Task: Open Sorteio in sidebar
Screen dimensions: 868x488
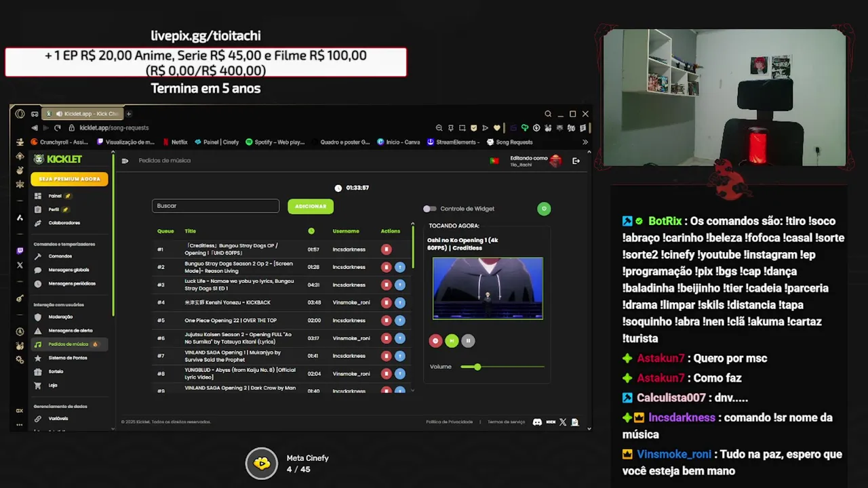Action: 56,371
